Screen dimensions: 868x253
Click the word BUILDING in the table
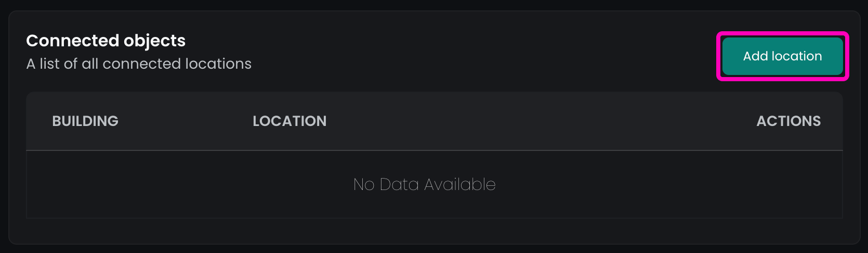[x=85, y=121]
